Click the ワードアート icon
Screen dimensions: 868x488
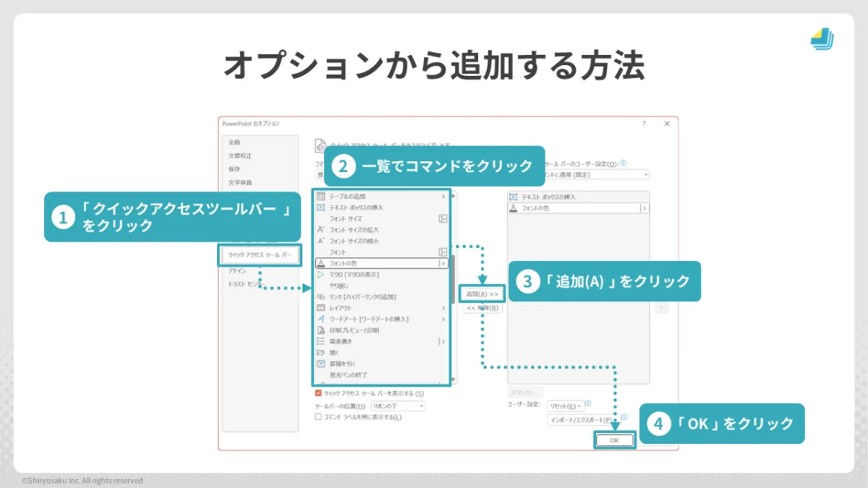coord(321,319)
